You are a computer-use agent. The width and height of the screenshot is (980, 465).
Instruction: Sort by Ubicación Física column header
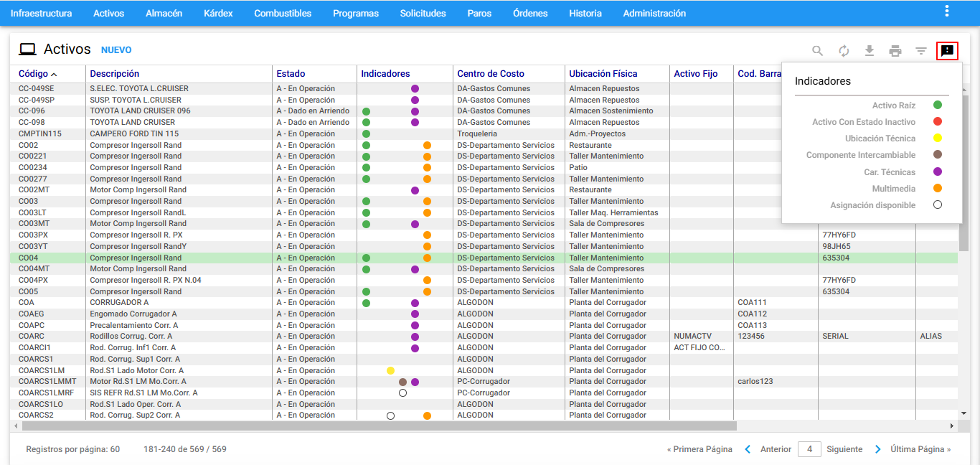(603, 74)
